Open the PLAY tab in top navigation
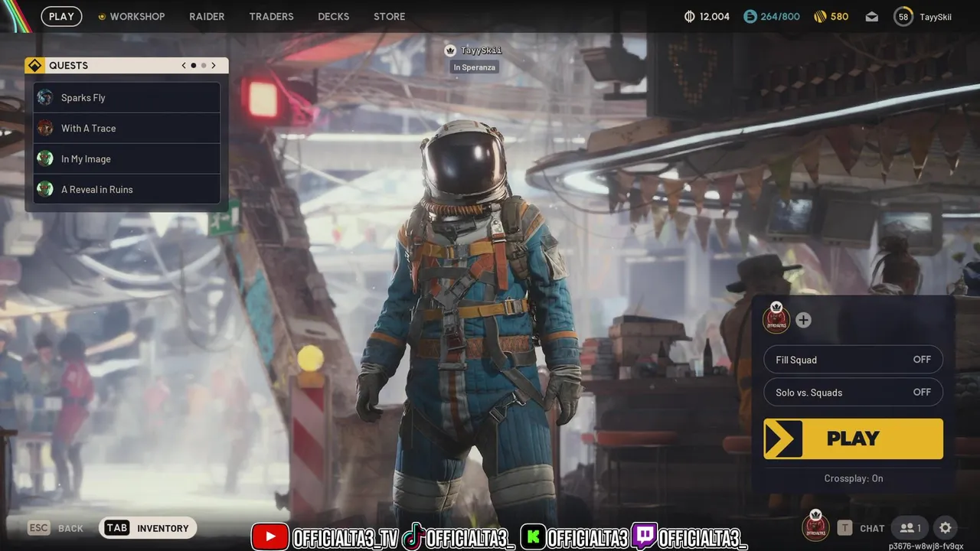 [x=61, y=16]
